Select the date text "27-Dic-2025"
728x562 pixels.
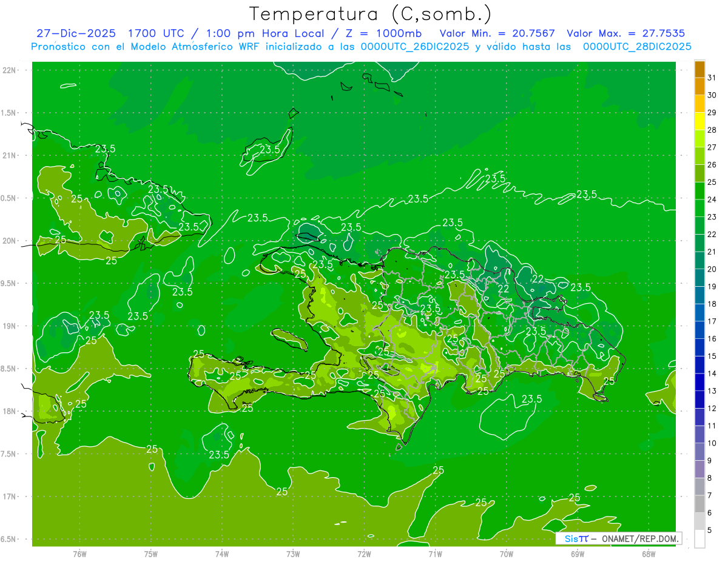[76, 33]
